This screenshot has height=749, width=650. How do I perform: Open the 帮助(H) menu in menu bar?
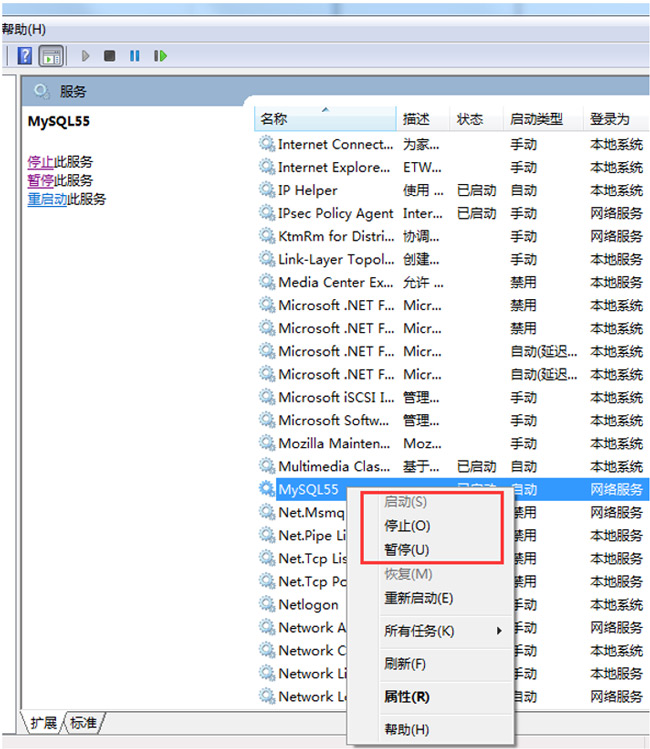click(23, 29)
